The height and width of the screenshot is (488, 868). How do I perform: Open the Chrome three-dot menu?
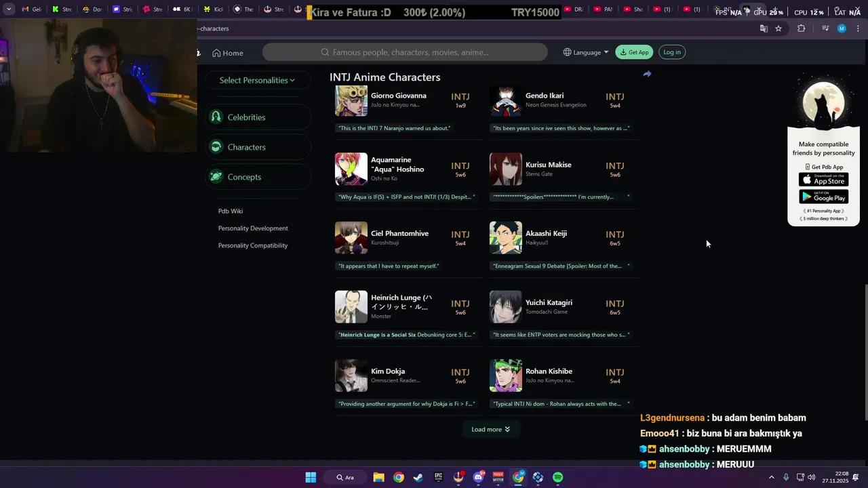pos(859,28)
